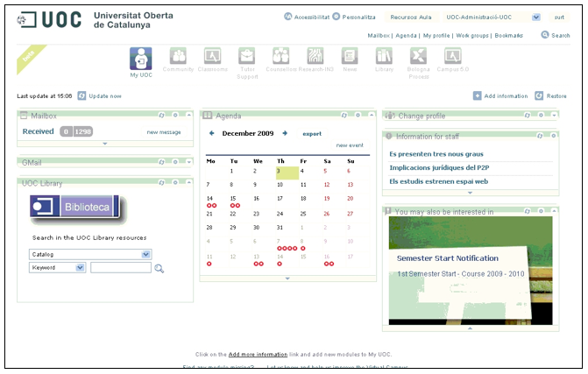This screenshot has width=588, height=374.
Task: Run the library search magnifier icon
Action: (x=159, y=268)
